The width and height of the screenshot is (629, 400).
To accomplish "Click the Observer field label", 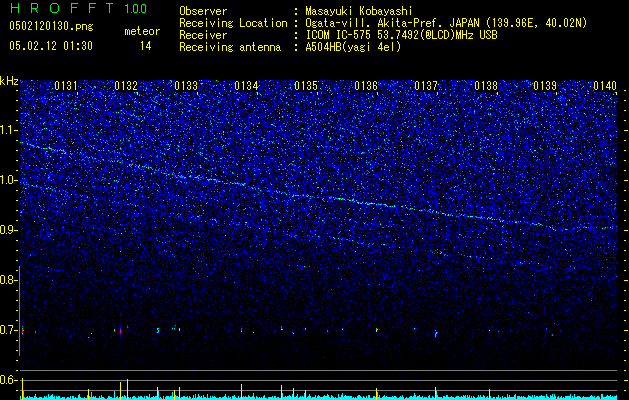I will 203,11.
